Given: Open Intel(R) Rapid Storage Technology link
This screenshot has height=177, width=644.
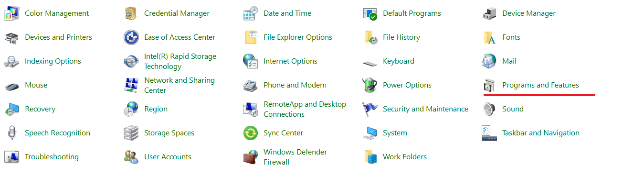Looking at the screenshot, I should pos(180,61).
